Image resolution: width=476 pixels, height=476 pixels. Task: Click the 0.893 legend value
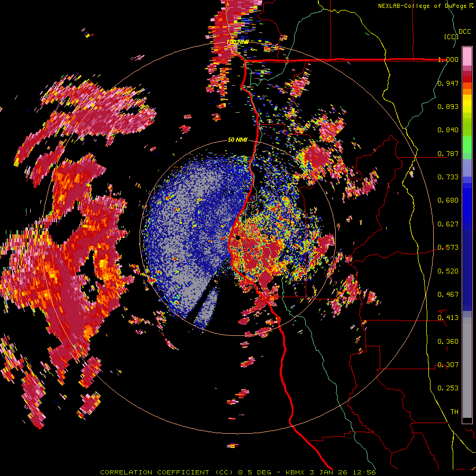(448, 106)
